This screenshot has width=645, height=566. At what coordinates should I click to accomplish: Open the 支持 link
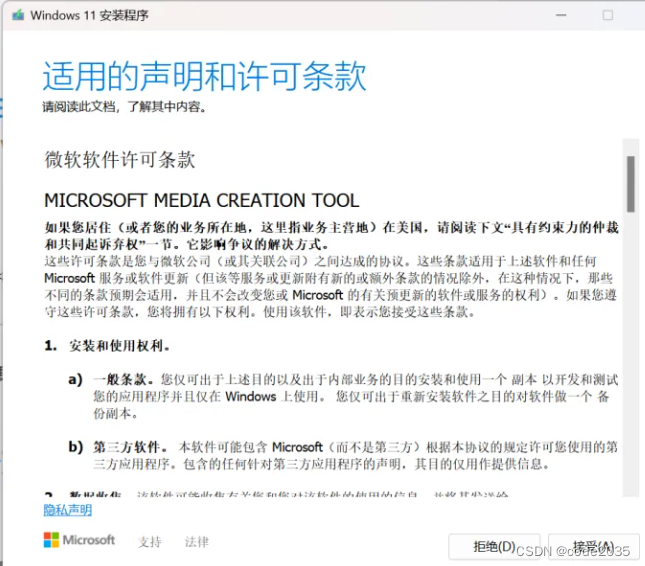[150, 542]
